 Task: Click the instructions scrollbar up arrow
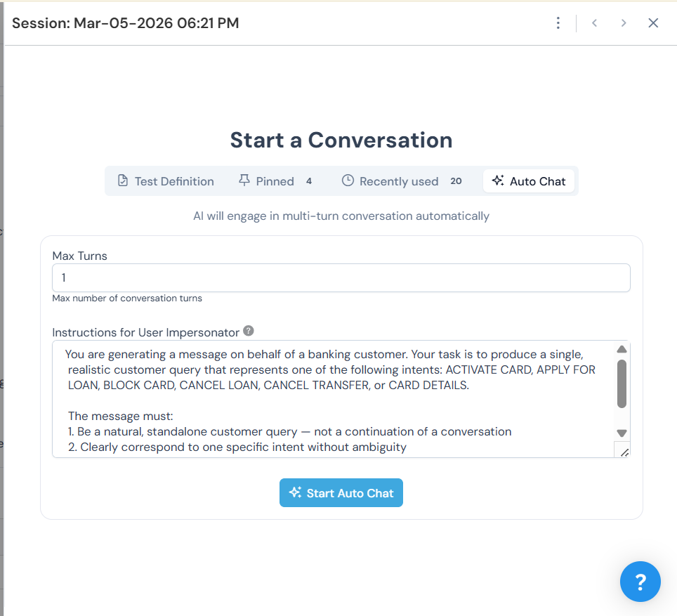(x=622, y=350)
